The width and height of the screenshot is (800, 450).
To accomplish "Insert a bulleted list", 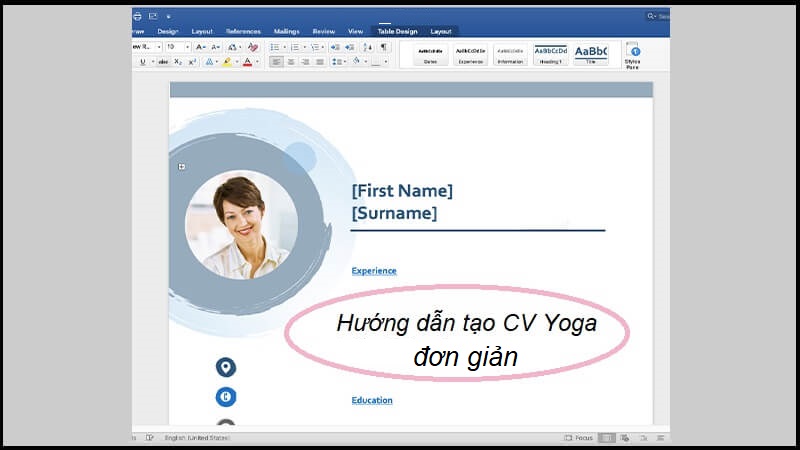I will [275, 47].
